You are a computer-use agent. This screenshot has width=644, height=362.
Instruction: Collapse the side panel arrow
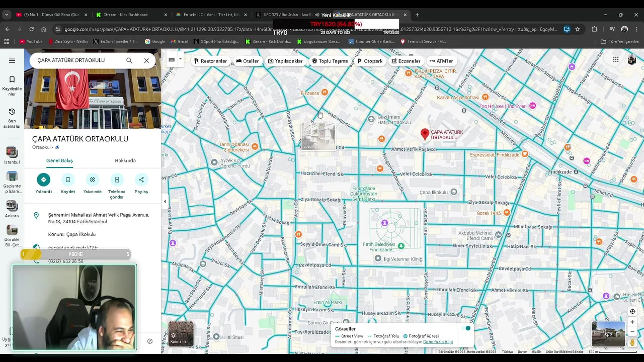click(x=165, y=202)
